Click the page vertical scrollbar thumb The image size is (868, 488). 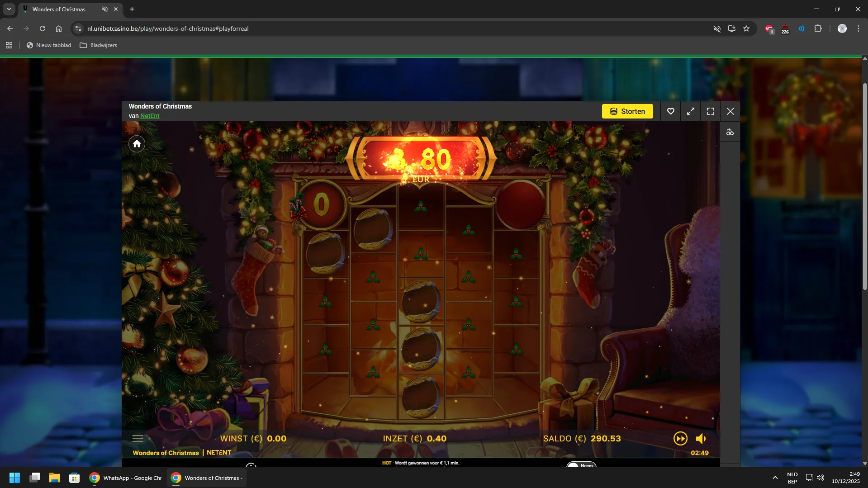point(865,186)
